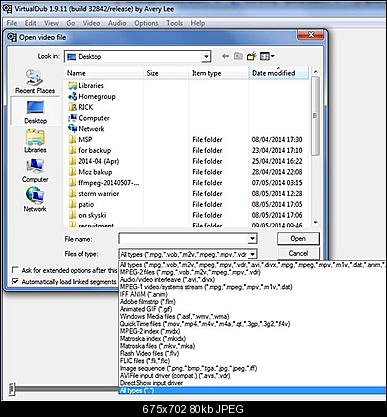Sort by Date modified column header
This screenshot has width=387, height=417.
click(x=279, y=73)
